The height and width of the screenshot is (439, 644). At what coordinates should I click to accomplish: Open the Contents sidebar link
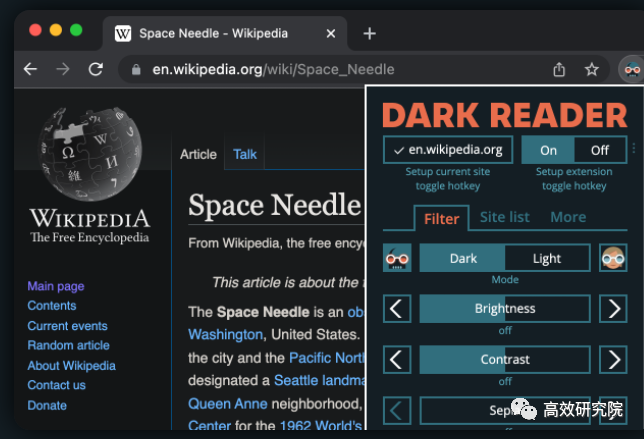pyautogui.click(x=52, y=306)
